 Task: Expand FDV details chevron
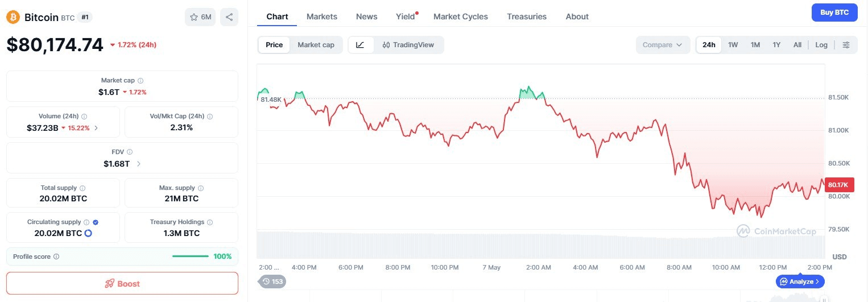coord(139,164)
